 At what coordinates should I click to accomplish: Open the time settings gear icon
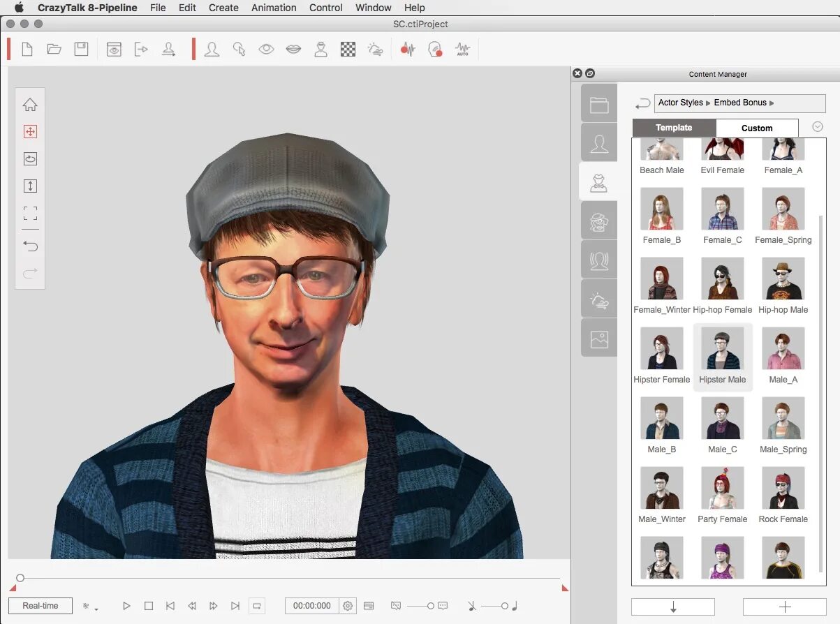click(348, 606)
